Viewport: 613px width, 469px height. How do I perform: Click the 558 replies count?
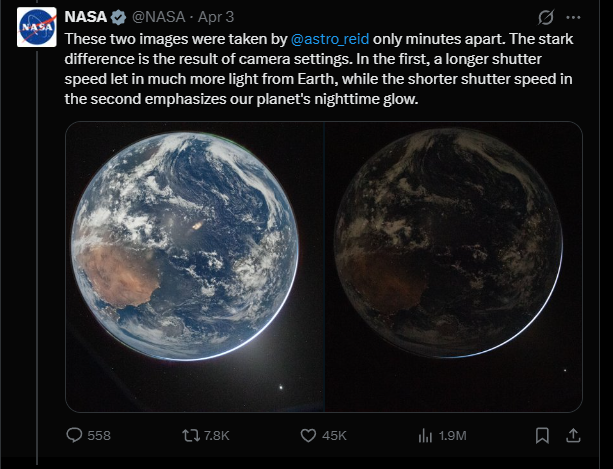(99, 436)
